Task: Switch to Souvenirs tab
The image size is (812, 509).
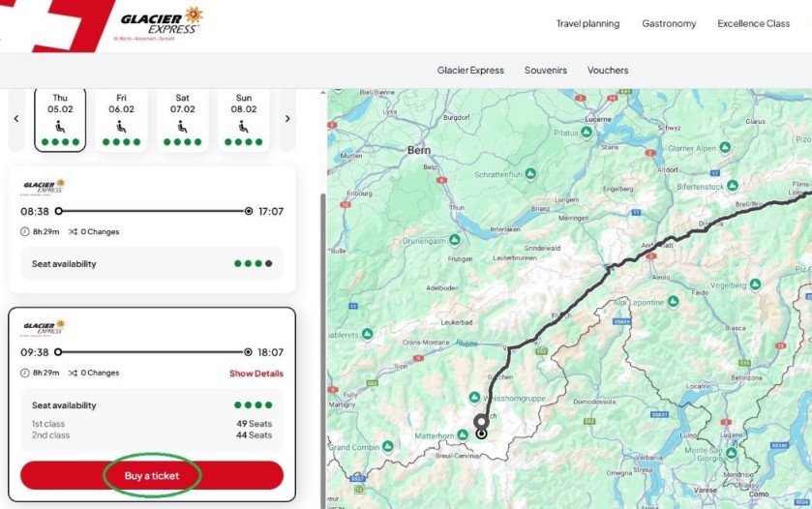Action: [546, 71]
